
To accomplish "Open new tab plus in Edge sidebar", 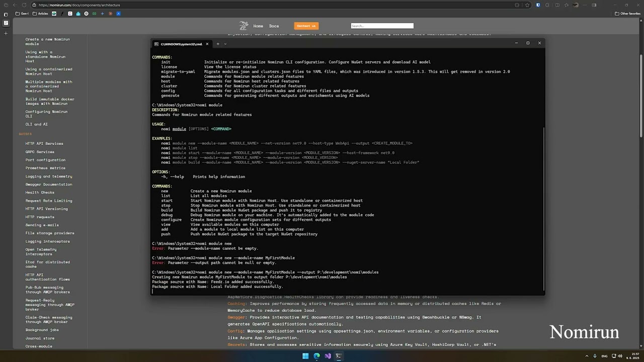I will [x=6, y=33].
